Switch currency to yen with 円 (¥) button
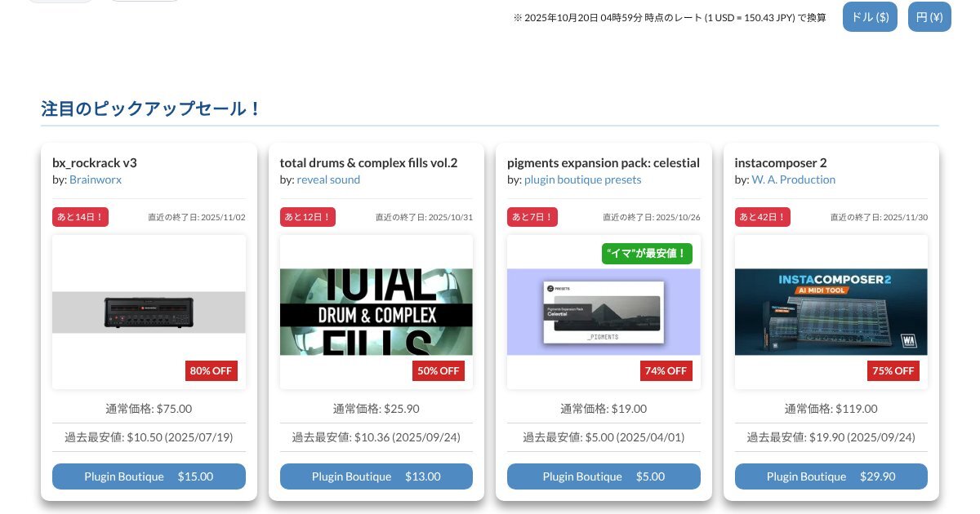 929,17
